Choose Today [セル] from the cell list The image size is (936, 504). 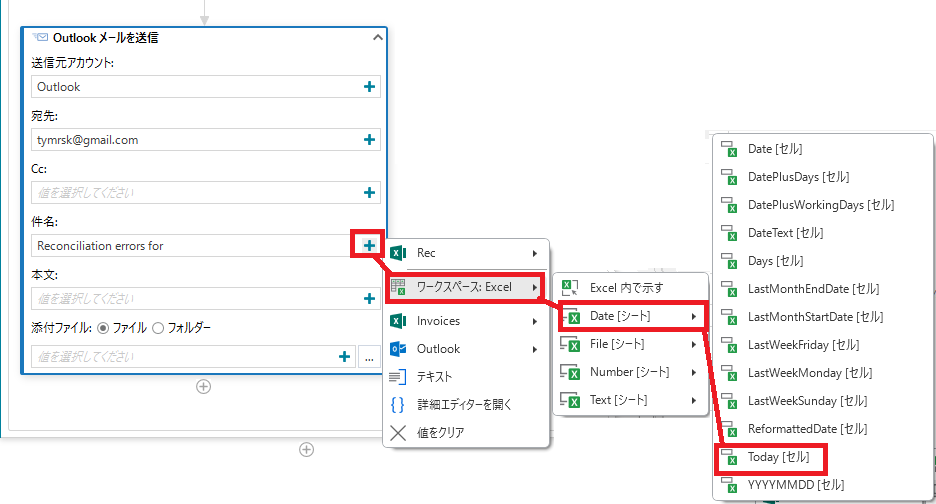point(770,457)
